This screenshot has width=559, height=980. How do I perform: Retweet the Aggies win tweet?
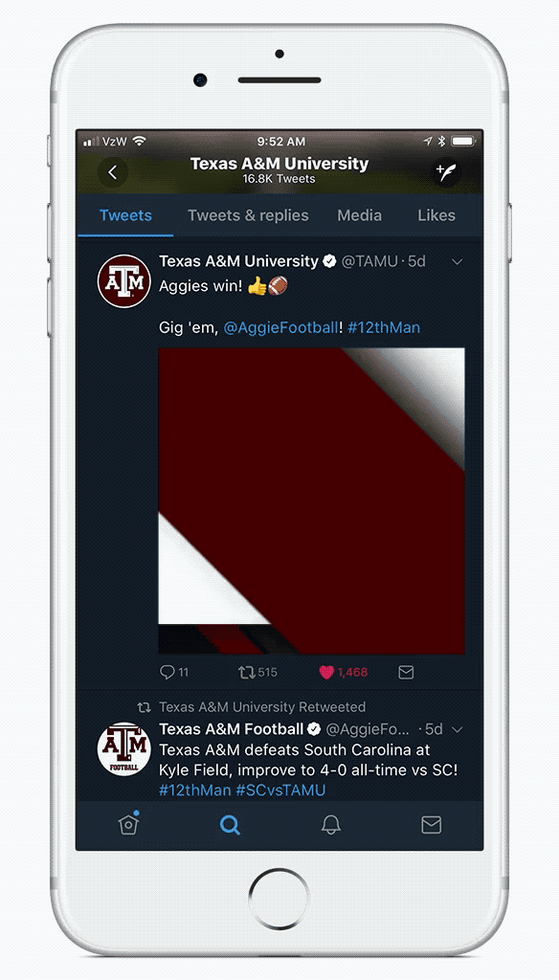coord(257,673)
